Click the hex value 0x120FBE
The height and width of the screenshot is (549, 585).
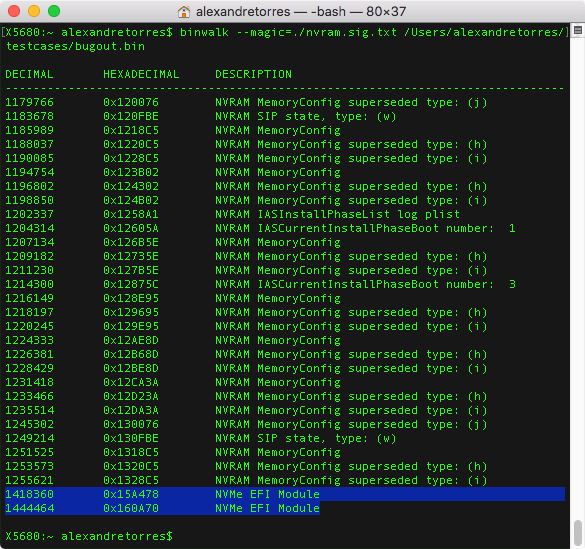(x=131, y=116)
